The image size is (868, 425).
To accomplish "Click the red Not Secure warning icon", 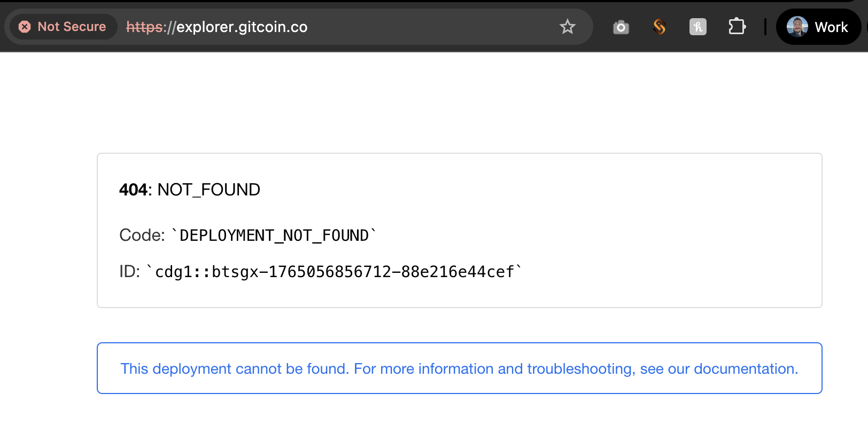I will click(25, 27).
